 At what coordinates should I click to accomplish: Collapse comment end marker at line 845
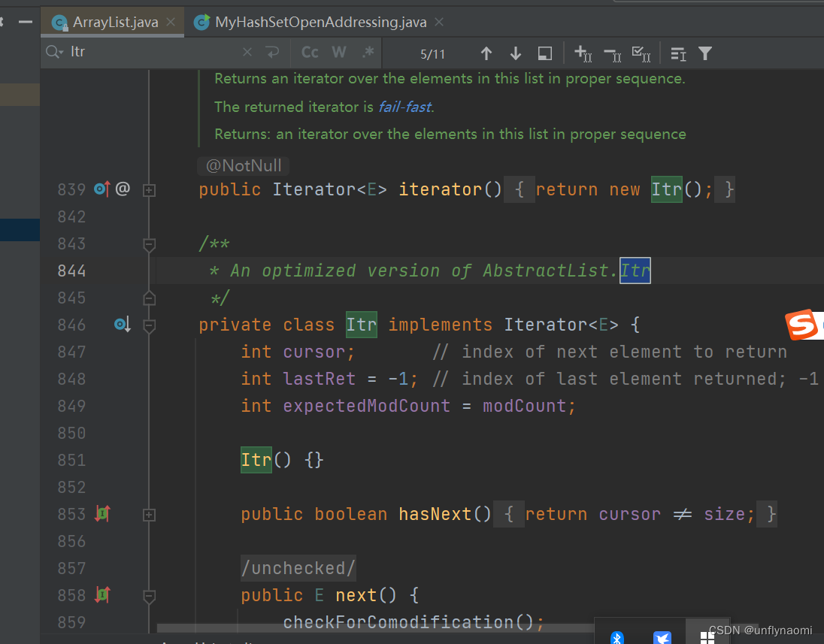[150, 298]
